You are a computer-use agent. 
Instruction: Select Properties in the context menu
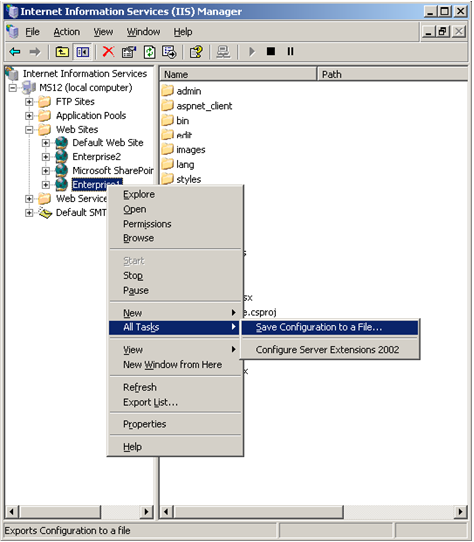(174, 424)
